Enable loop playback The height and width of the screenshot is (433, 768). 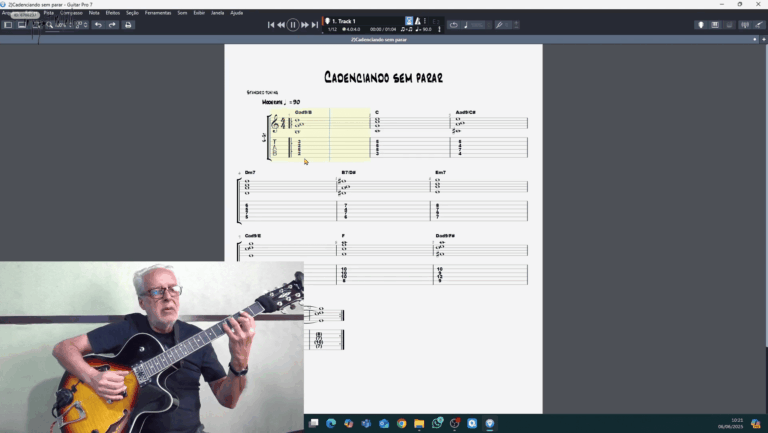coord(453,25)
